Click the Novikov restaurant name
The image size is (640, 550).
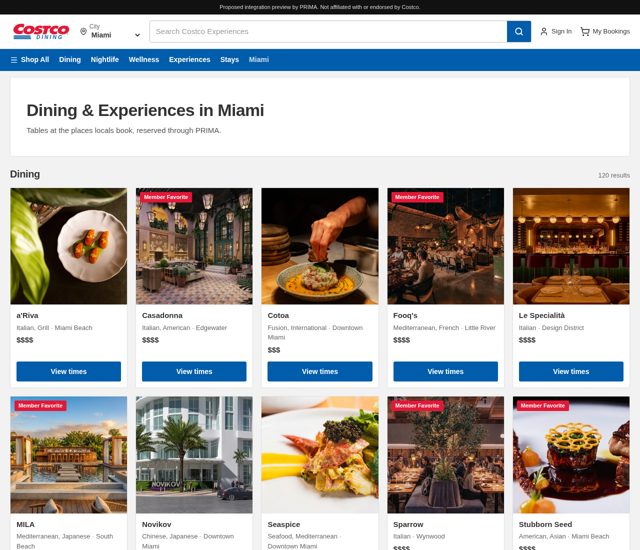tap(157, 524)
